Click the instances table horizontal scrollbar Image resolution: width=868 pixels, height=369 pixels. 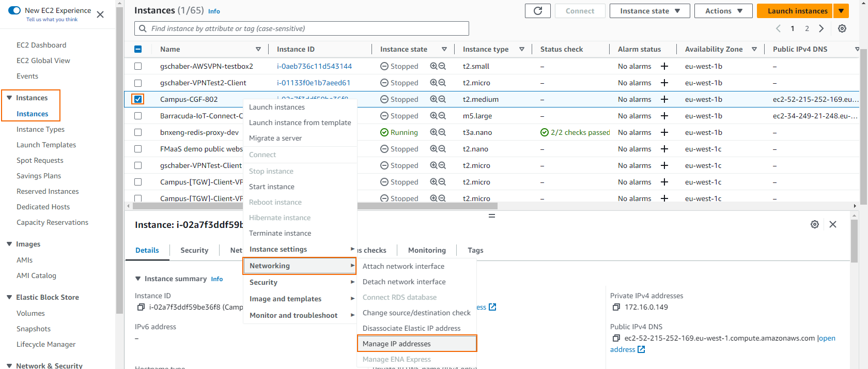[315, 206]
